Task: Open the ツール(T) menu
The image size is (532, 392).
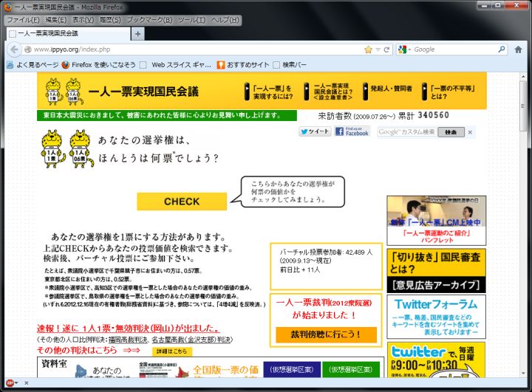Action: pyautogui.click(x=191, y=19)
